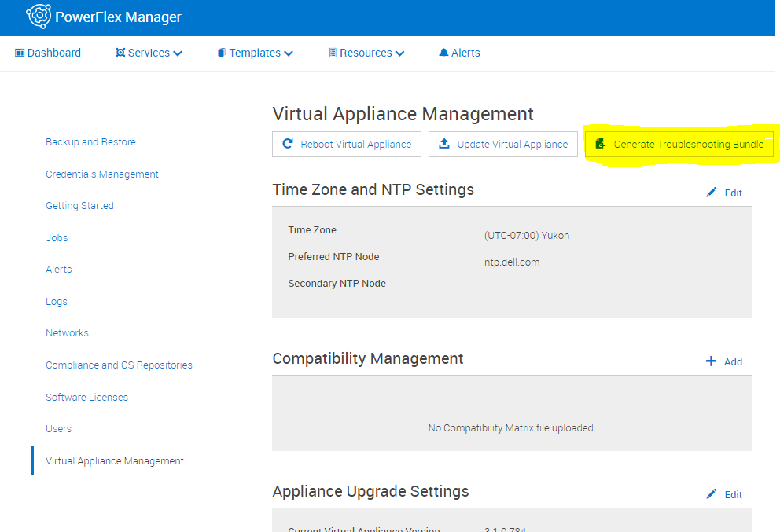Click the refresh icon on Reboot Virtual Appliance
Screen dimensions: 780x532
click(x=288, y=144)
